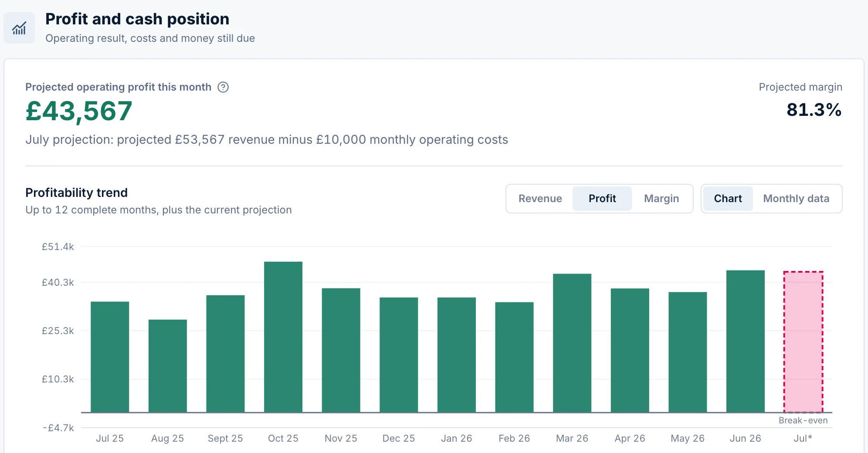
Task: Show the Chart view
Action: point(728,199)
